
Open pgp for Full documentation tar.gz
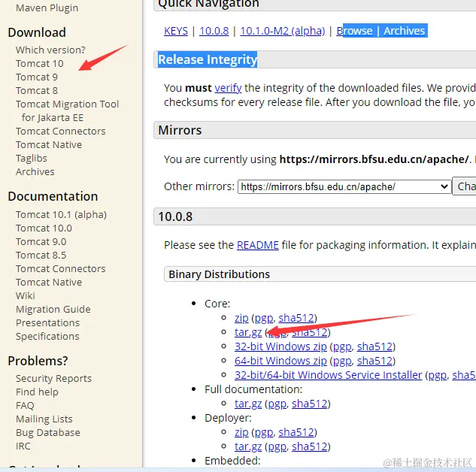(277, 404)
